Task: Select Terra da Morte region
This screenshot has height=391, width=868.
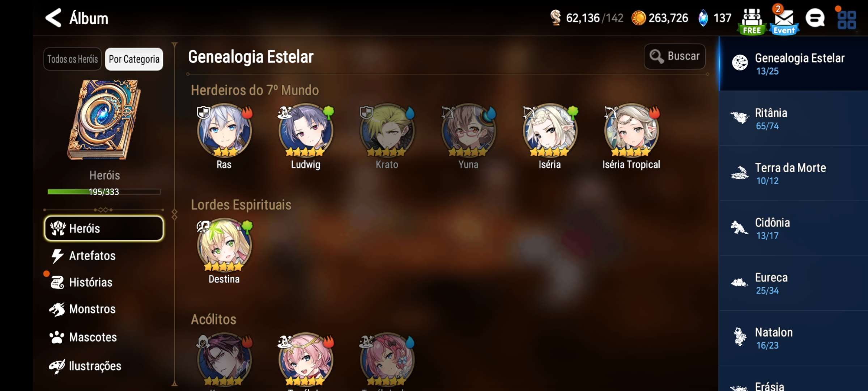Action: pos(793,173)
